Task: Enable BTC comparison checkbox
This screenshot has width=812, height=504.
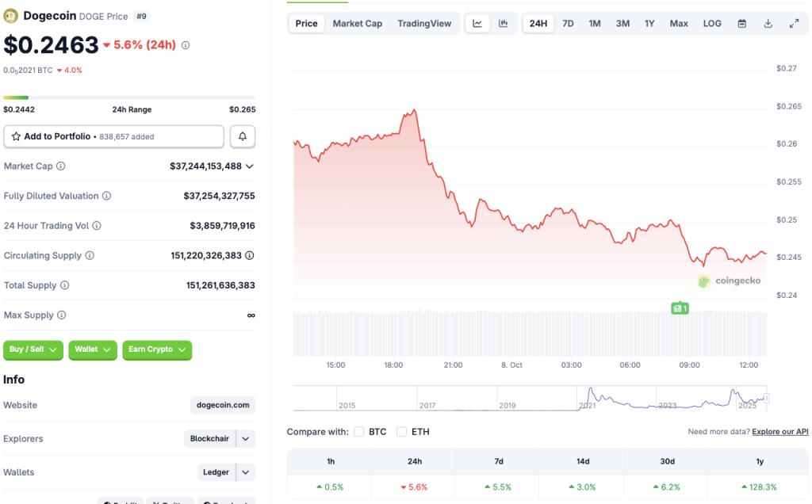Action: (x=359, y=432)
